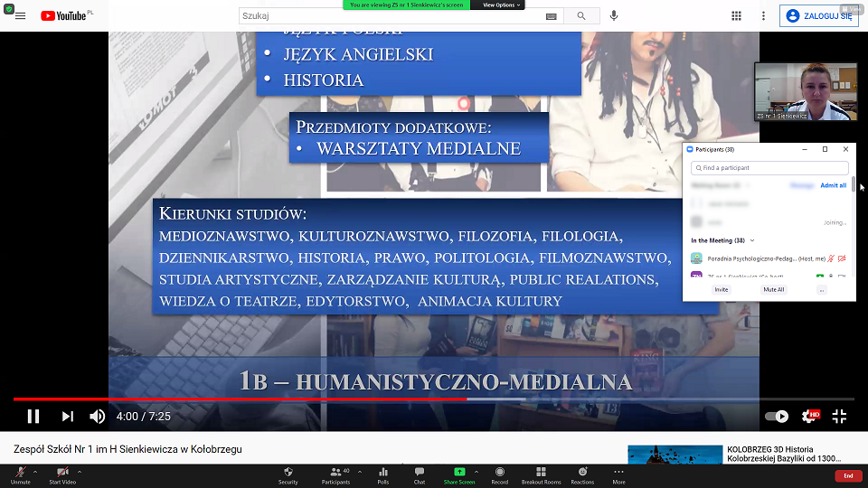
Task: Open video quality settings gear
Action: 809,416
